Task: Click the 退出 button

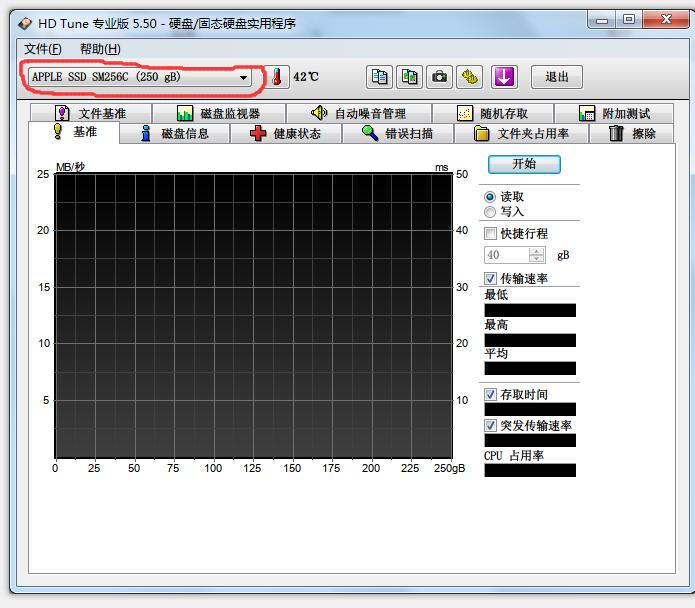Action: point(557,77)
